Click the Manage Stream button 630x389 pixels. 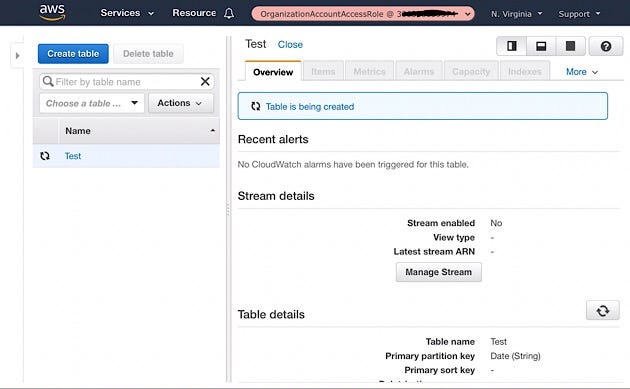click(x=438, y=272)
